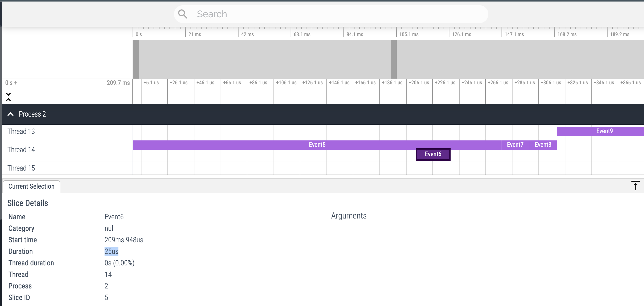Image resolution: width=644 pixels, height=306 pixels.
Task: Expand the Thread 14 track row
Action: point(21,149)
